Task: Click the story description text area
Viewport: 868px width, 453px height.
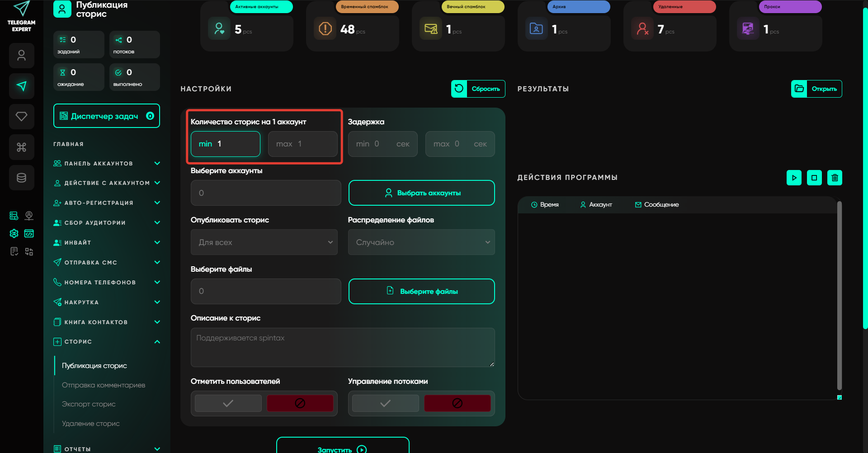Action: 342,347
